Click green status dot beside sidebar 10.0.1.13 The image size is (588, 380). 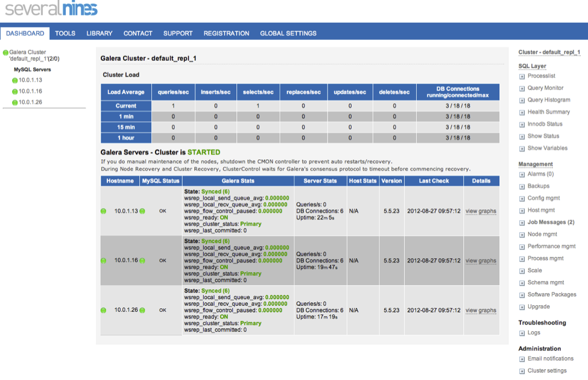click(x=14, y=80)
